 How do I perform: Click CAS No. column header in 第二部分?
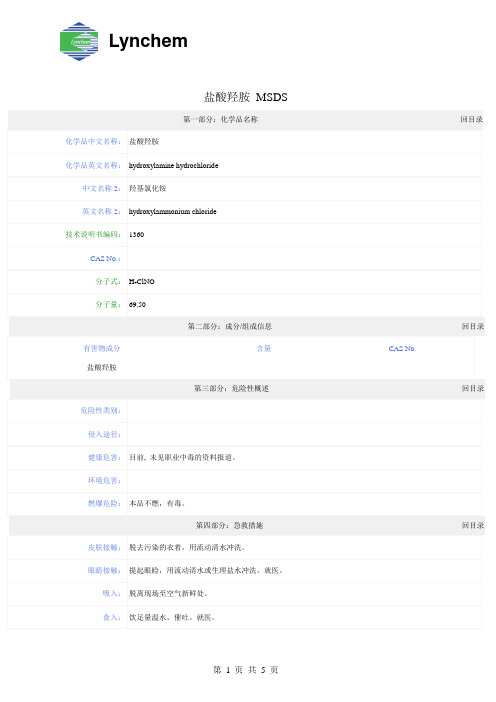(x=402, y=348)
